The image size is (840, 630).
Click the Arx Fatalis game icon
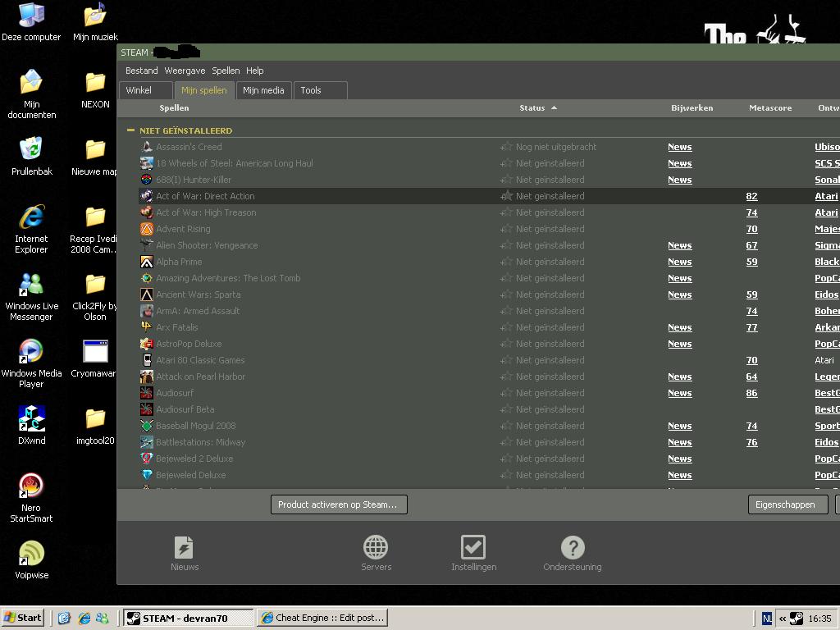(x=146, y=326)
